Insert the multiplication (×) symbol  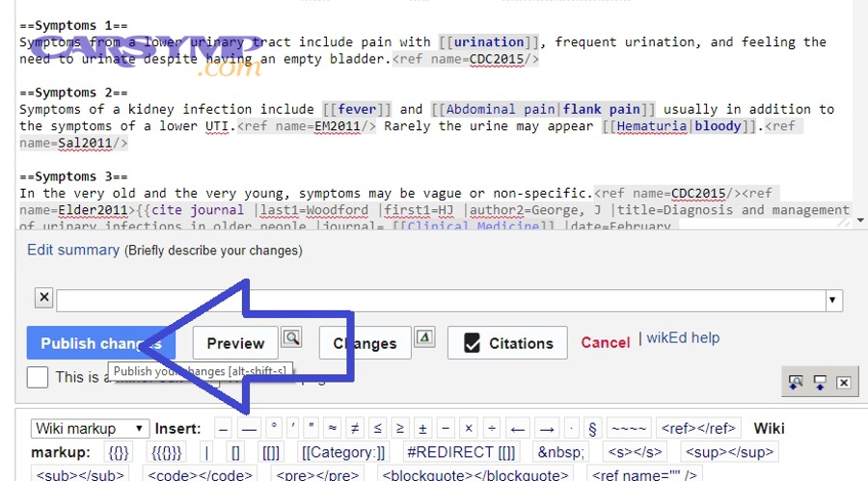469,428
